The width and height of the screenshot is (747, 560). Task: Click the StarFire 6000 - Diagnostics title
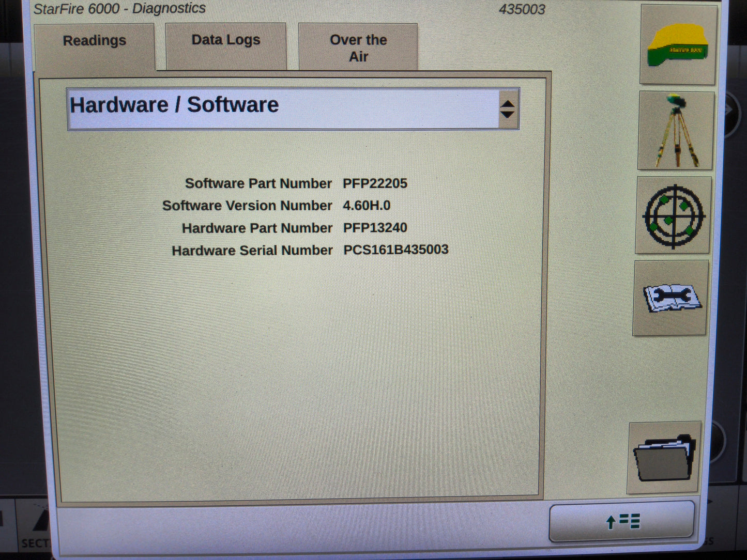tap(119, 9)
